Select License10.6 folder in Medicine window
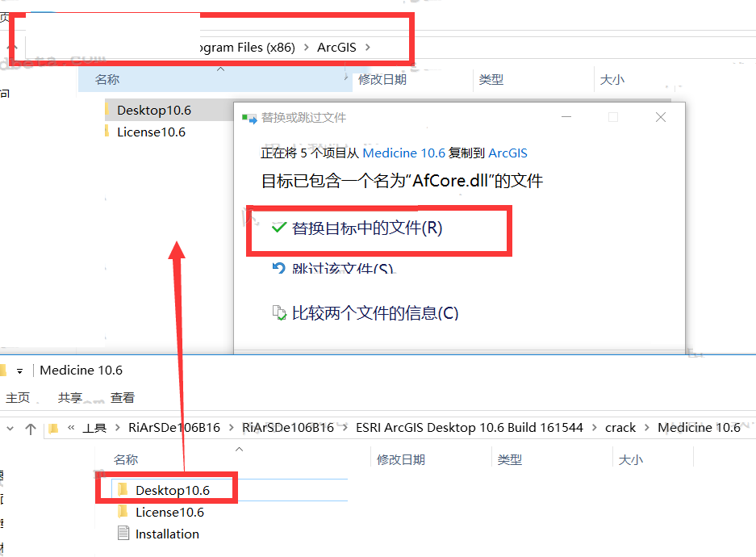The height and width of the screenshot is (557, 756). click(169, 512)
